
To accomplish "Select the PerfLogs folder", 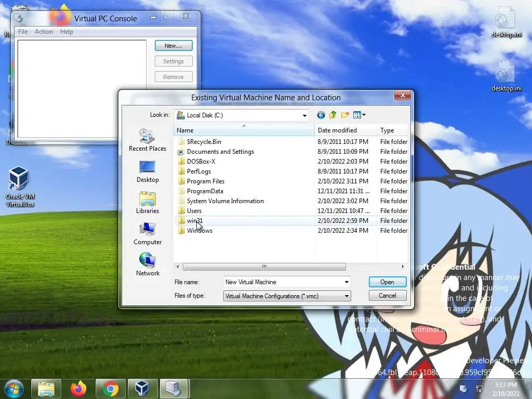I will [199, 171].
